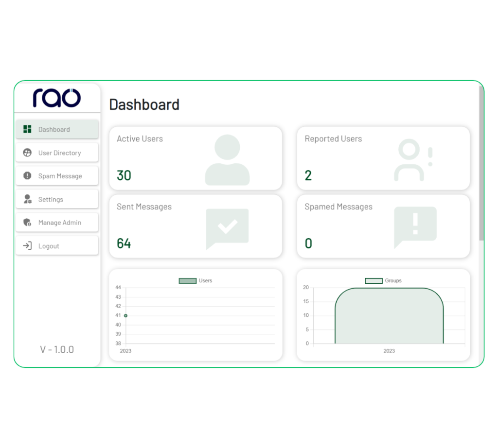Click the rao logo
The width and height of the screenshot is (498, 448).
[57, 98]
